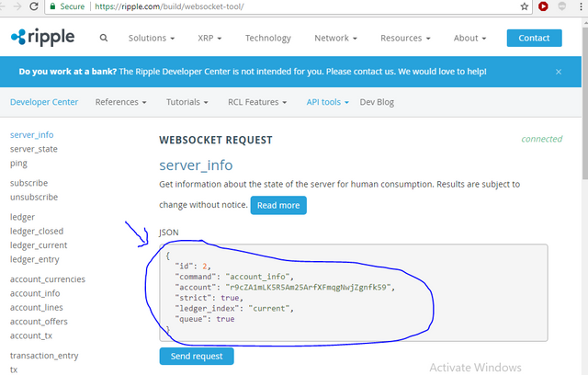Click the browser address bar URL
The image size is (588, 375).
pyautogui.click(x=169, y=6)
